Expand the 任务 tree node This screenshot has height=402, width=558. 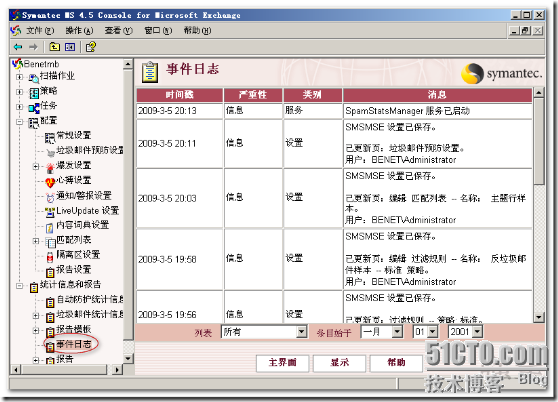20,107
